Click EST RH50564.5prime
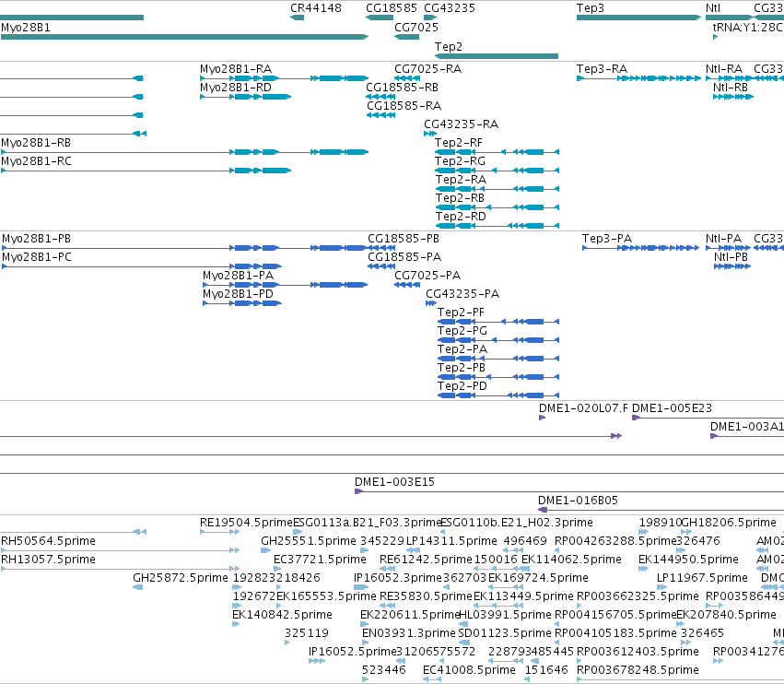The image size is (784, 684). coord(120,550)
